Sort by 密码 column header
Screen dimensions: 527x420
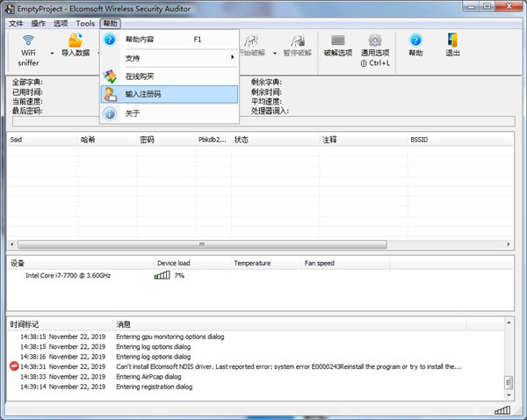[x=166, y=140]
